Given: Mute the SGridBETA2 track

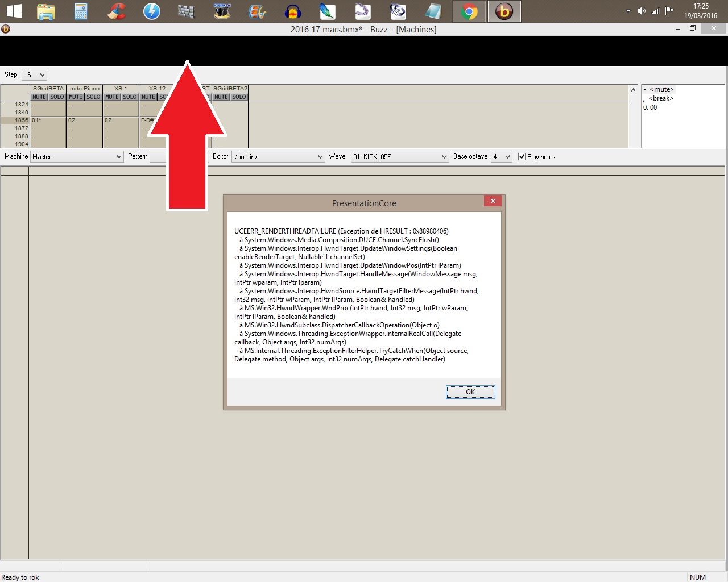Looking at the screenshot, I should (x=221, y=97).
